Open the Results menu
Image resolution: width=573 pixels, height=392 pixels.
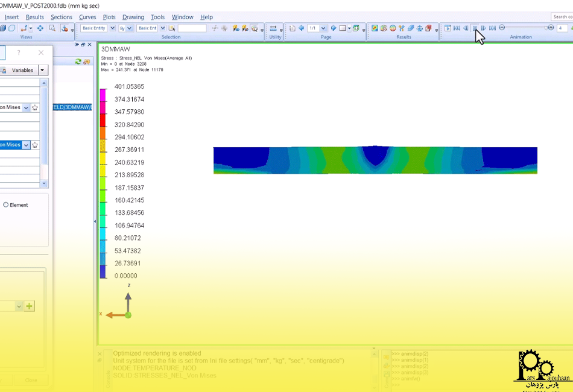34,17
